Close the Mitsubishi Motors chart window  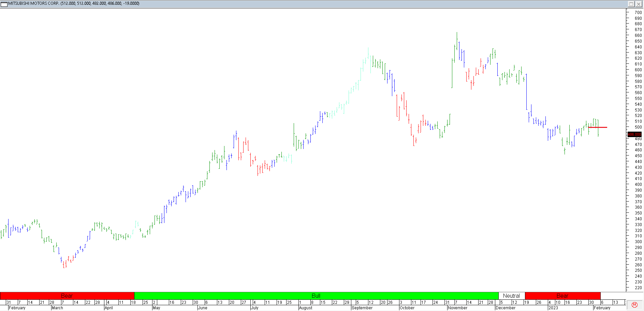click(x=638, y=4)
